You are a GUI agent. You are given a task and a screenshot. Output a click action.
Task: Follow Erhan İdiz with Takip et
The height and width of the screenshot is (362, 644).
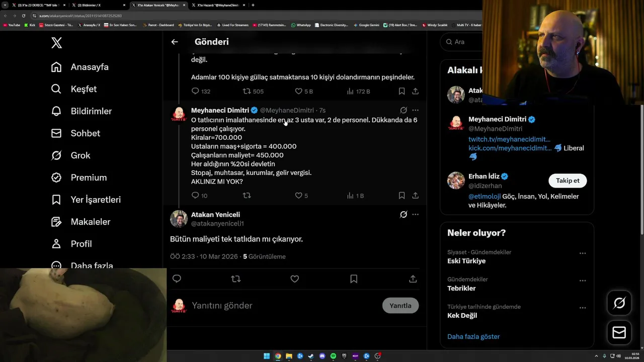568,180
